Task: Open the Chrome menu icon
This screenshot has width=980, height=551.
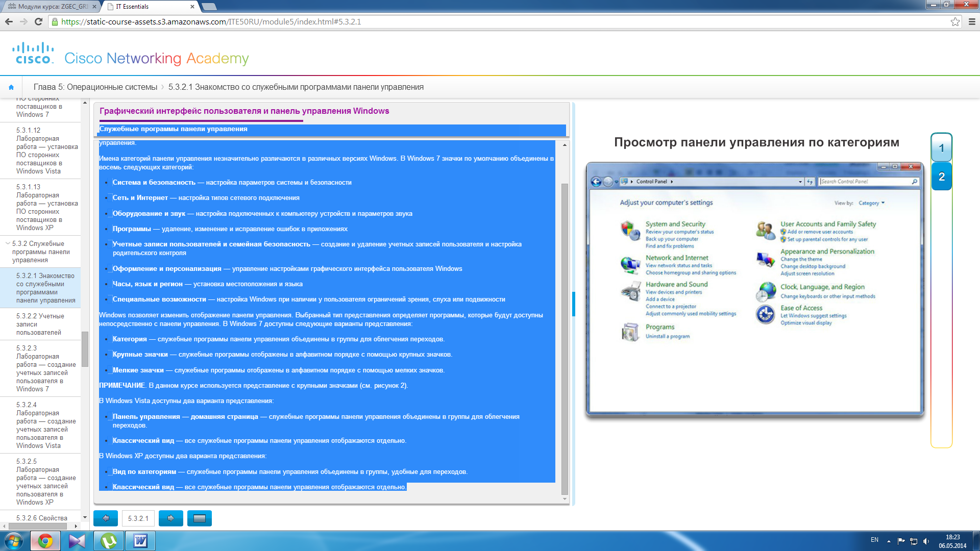Action: click(972, 21)
